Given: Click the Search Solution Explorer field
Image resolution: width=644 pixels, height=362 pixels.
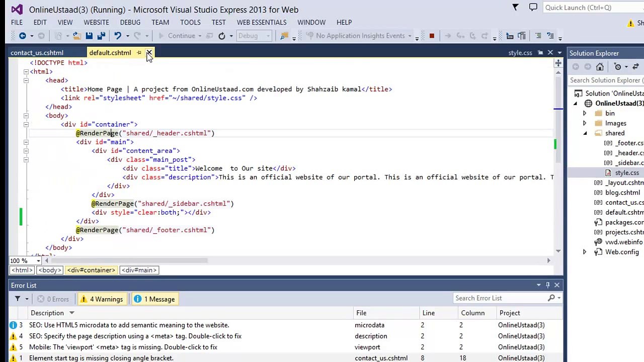Looking at the screenshot, I should tap(606, 80).
